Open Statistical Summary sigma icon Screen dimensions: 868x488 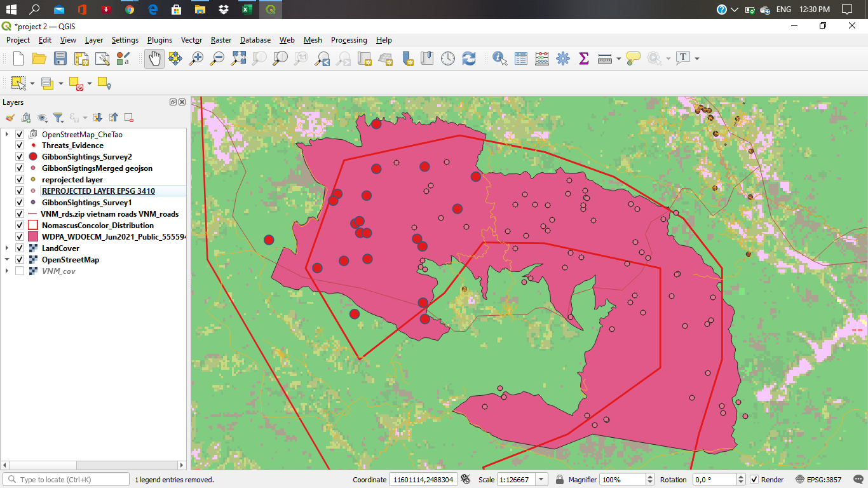point(584,58)
